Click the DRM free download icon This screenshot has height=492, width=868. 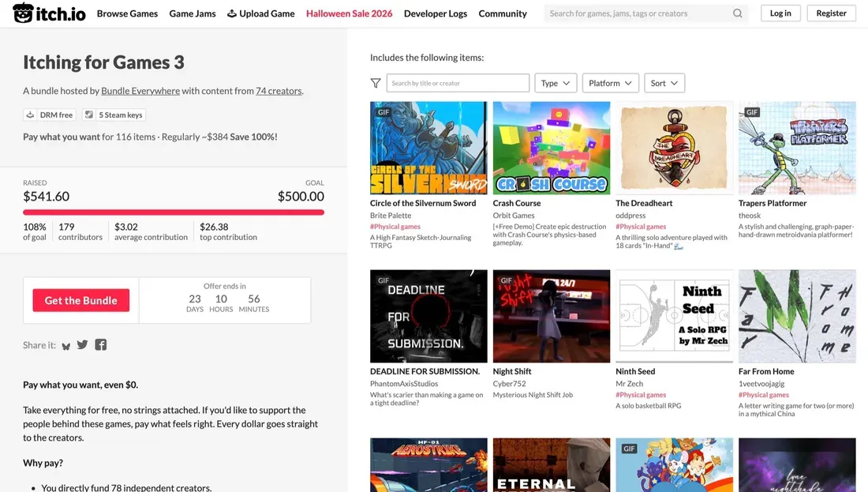click(x=31, y=115)
